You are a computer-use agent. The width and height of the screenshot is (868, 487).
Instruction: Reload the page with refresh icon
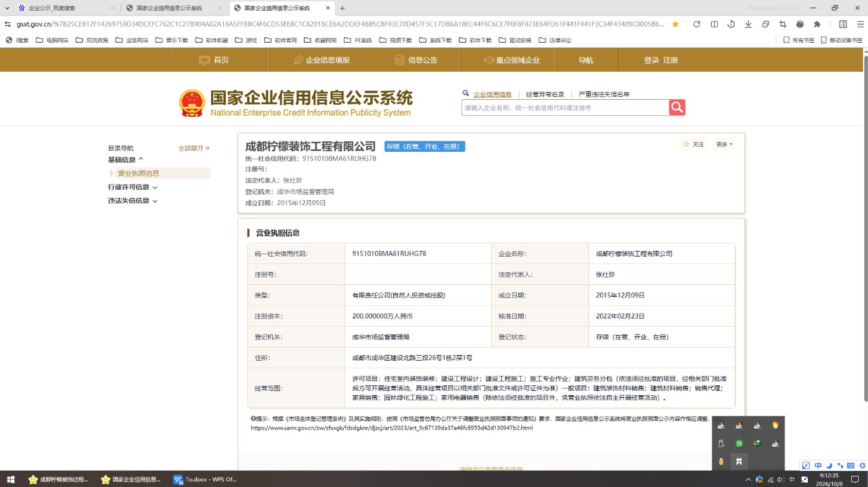[697, 24]
